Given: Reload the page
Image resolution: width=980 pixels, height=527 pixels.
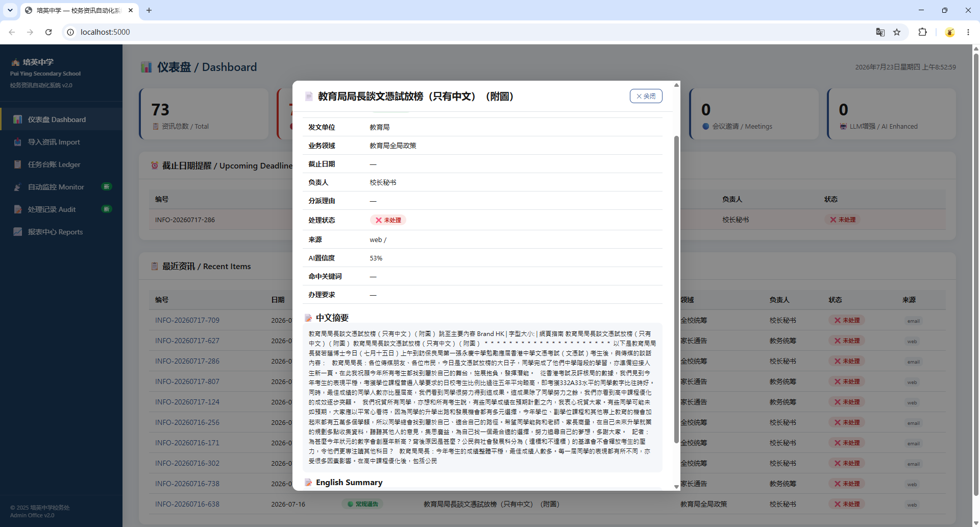Looking at the screenshot, I should tap(48, 32).
